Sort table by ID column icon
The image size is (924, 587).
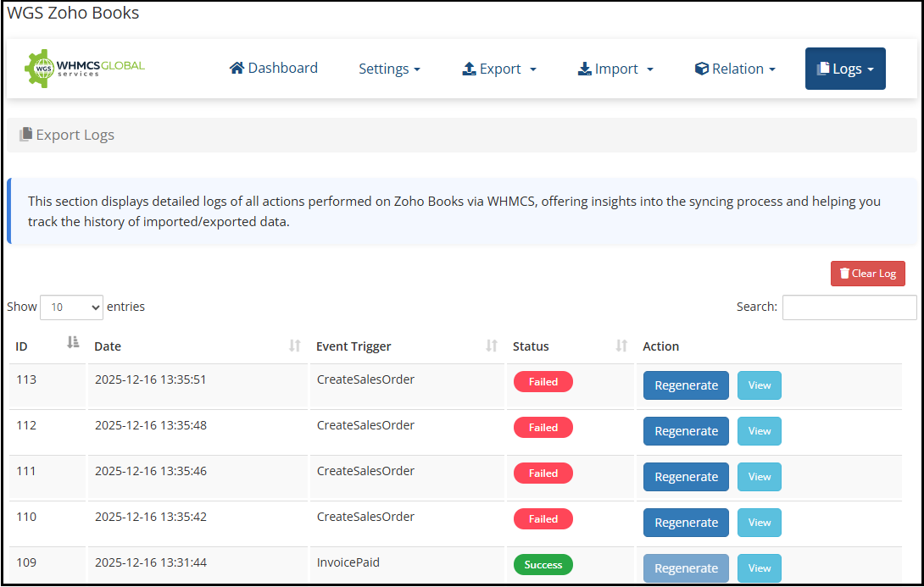(73, 342)
